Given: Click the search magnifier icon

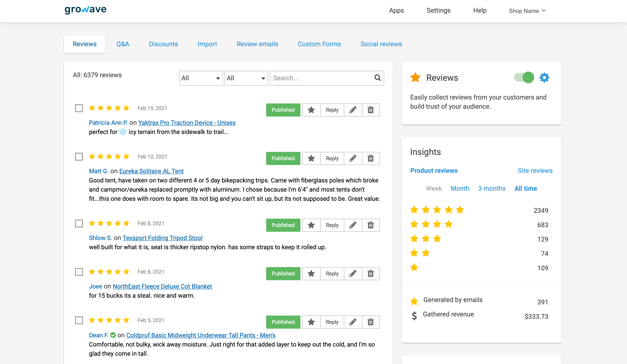Looking at the screenshot, I should (x=377, y=78).
